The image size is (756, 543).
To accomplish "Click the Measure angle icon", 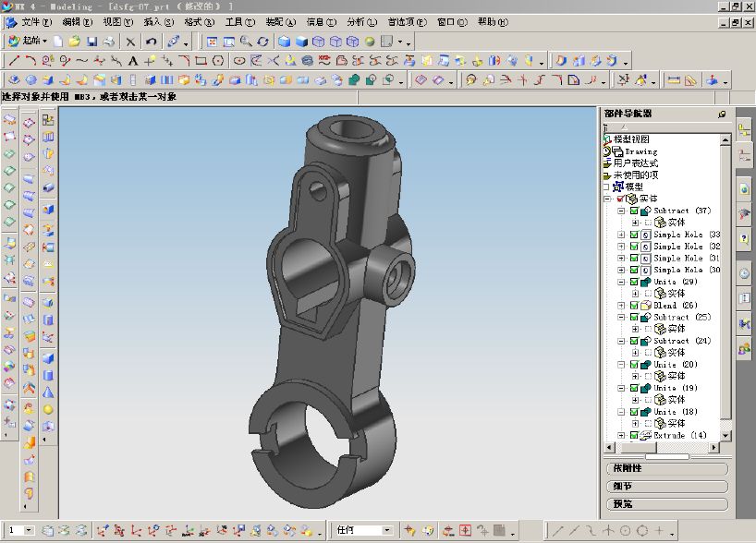I will [691, 80].
